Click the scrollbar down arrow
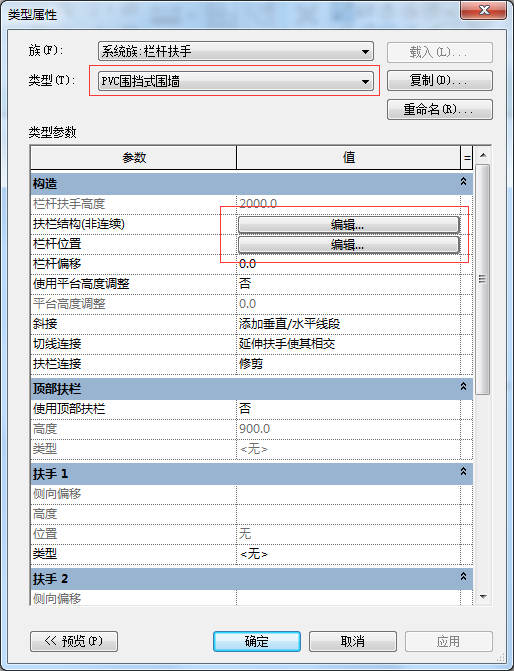Screen dimensions: 514x671 [x=483, y=597]
